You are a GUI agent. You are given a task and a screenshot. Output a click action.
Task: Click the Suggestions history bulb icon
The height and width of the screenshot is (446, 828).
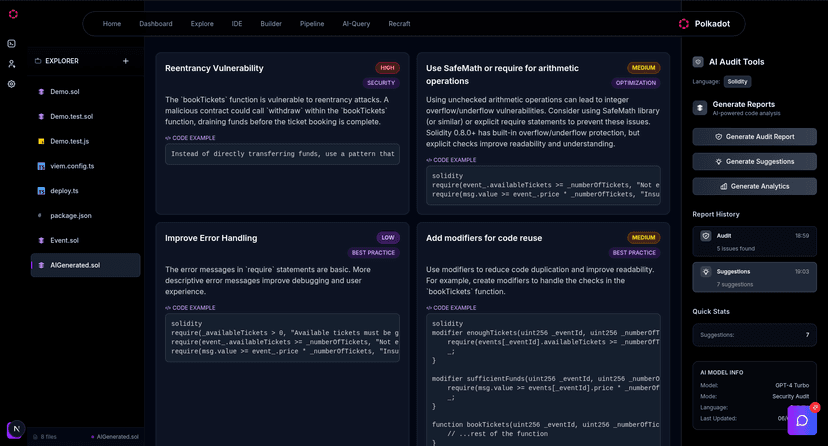tap(706, 272)
